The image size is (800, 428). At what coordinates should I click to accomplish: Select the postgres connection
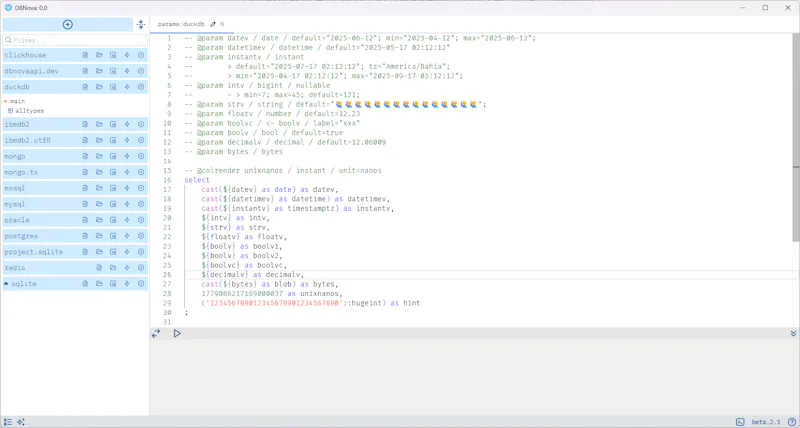pos(21,236)
